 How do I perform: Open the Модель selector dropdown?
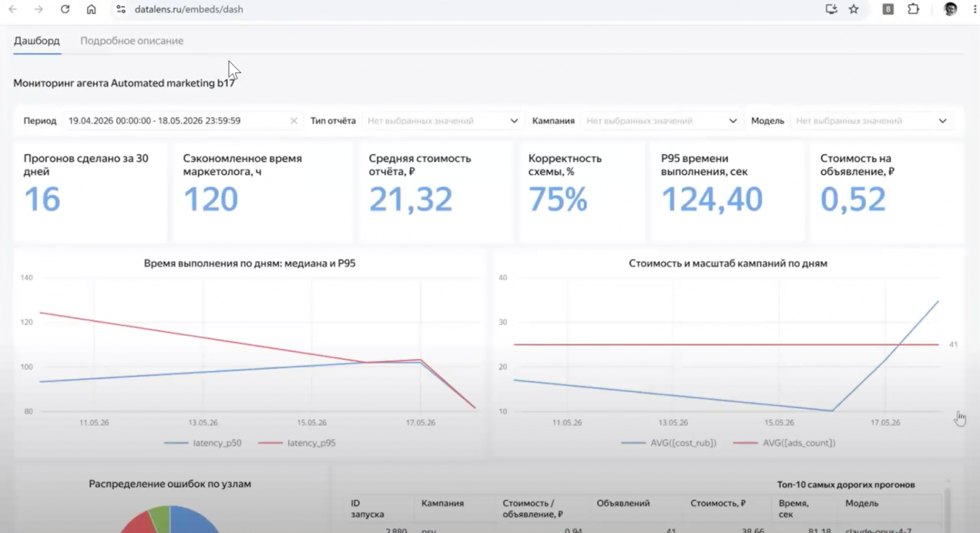(871, 121)
